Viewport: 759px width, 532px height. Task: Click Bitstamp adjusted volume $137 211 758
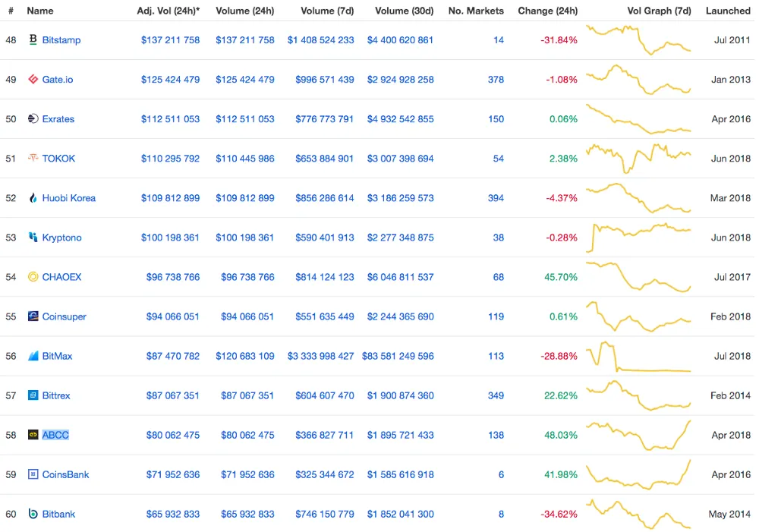tap(170, 39)
